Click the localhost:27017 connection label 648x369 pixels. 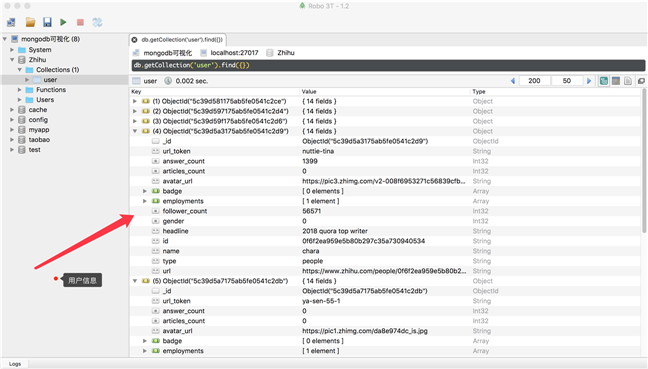(x=234, y=53)
